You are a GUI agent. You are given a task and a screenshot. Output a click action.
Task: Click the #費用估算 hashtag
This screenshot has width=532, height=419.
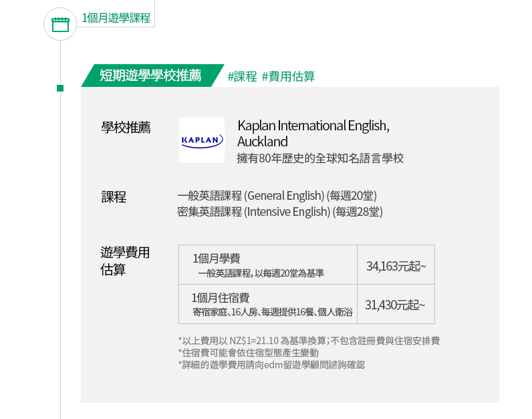pos(289,76)
